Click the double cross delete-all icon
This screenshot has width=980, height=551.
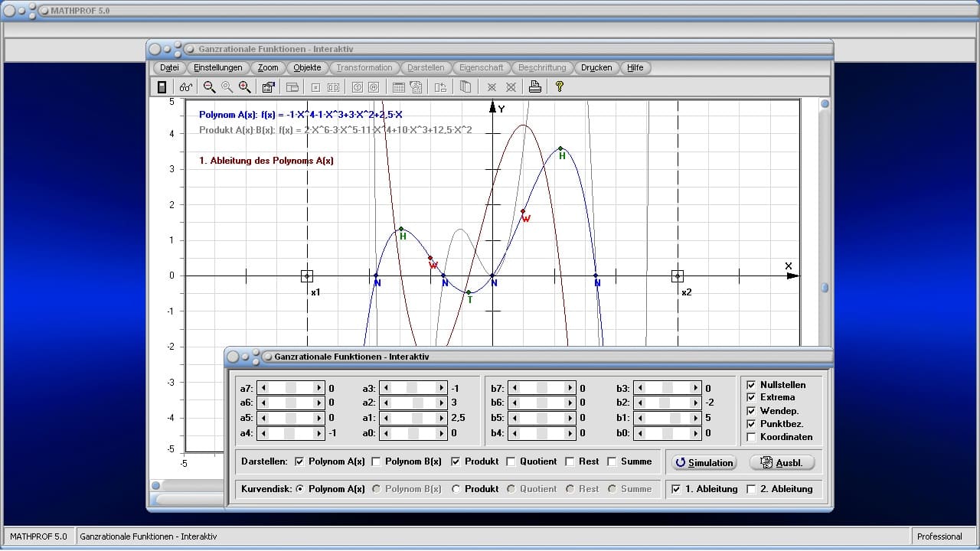tap(511, 87)
